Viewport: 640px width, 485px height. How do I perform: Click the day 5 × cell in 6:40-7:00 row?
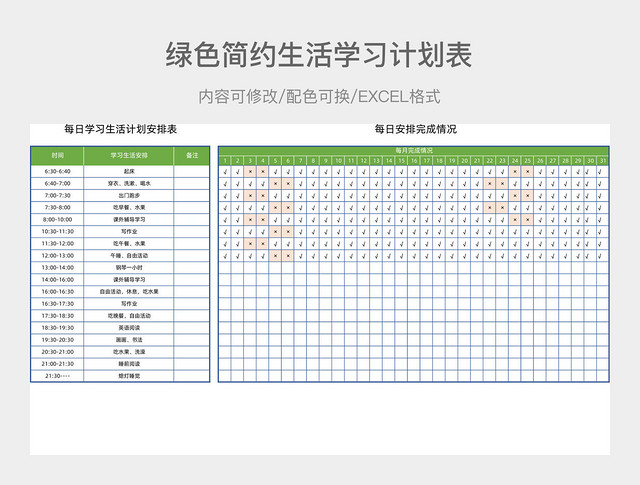(x=276, y=184)
